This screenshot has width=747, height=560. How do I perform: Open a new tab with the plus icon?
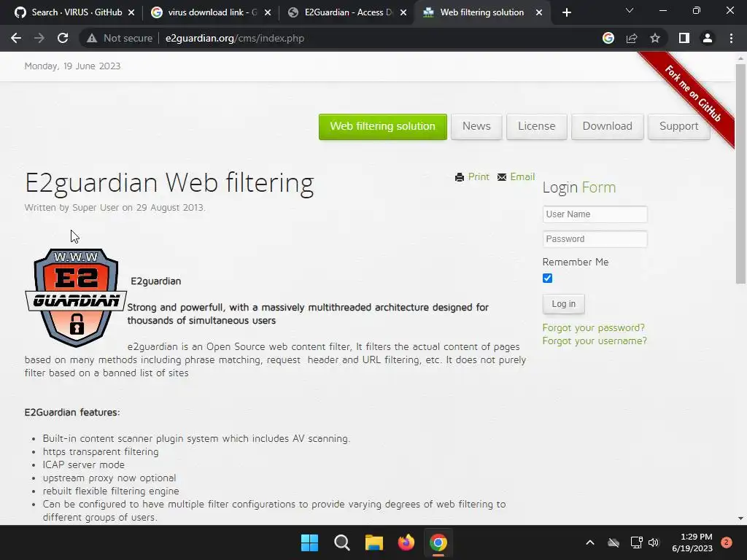tap(566, 12)
